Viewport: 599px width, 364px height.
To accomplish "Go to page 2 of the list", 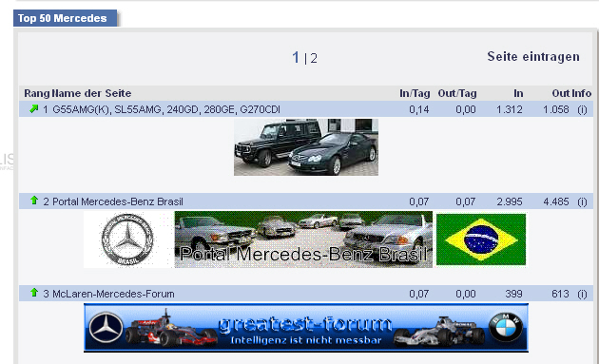I will click(314, 58).
